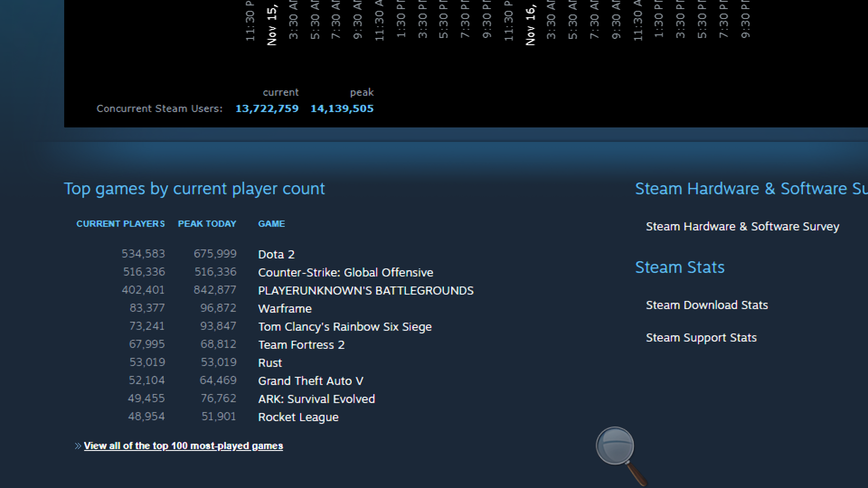The height and width of the screenshot is (488, 868).
Task: View all of the top 100 most-played games
Action: [183, 446]
